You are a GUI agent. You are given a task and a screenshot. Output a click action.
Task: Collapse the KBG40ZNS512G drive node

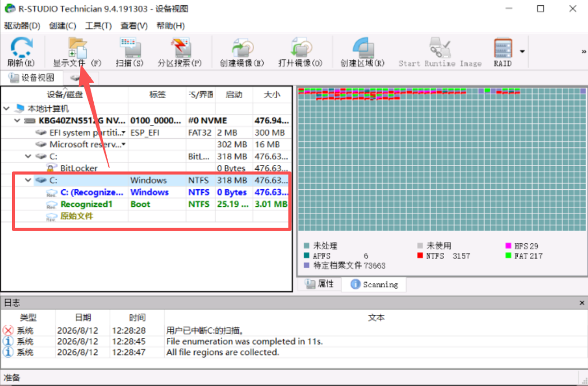click(18, 121)
